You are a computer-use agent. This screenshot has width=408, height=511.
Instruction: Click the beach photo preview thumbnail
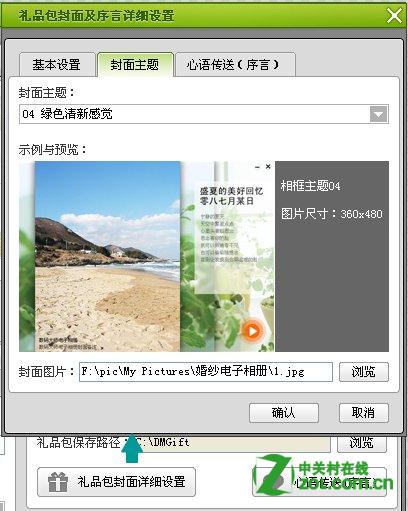[107, 256]
